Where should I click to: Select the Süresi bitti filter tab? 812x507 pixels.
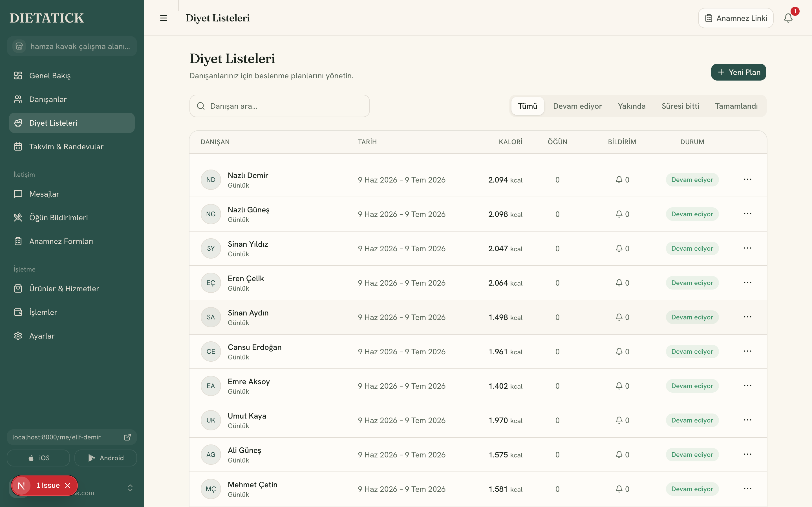(x=680, y=106)
